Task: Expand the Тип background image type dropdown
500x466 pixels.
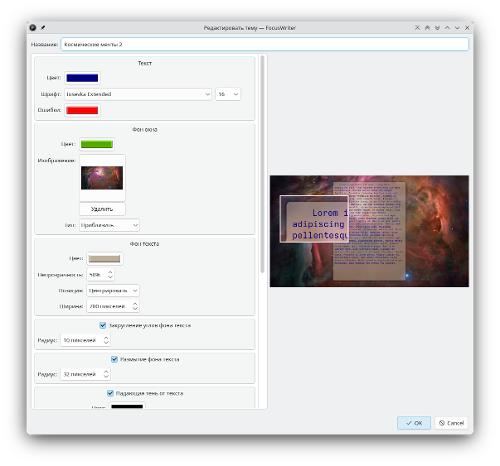Action: pos(109,225)
